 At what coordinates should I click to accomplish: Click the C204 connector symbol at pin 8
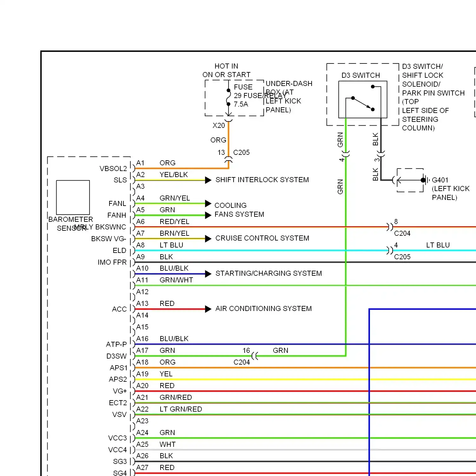390,227
